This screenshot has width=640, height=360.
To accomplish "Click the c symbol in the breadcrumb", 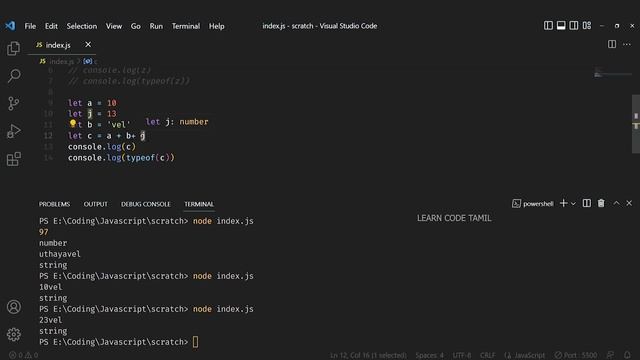I will (91, 61).
